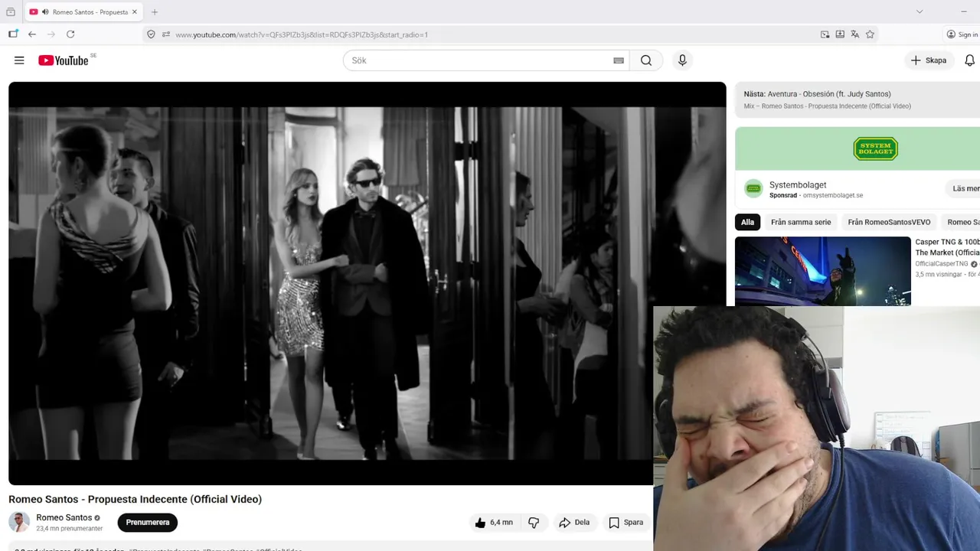Image resolution: width=980 pixels, height=551 pixels.
Task: Open the tab list dropdown arrow
Action: pos(920,11)
